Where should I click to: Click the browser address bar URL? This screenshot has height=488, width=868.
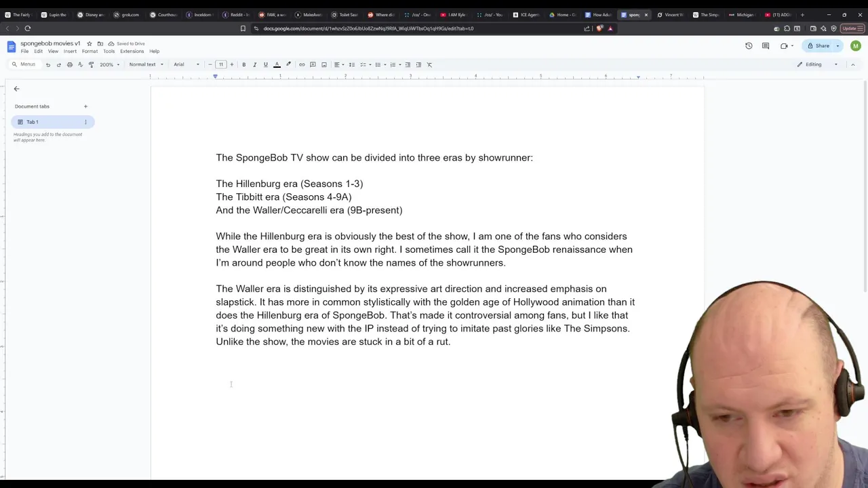(x=368, y=28)
